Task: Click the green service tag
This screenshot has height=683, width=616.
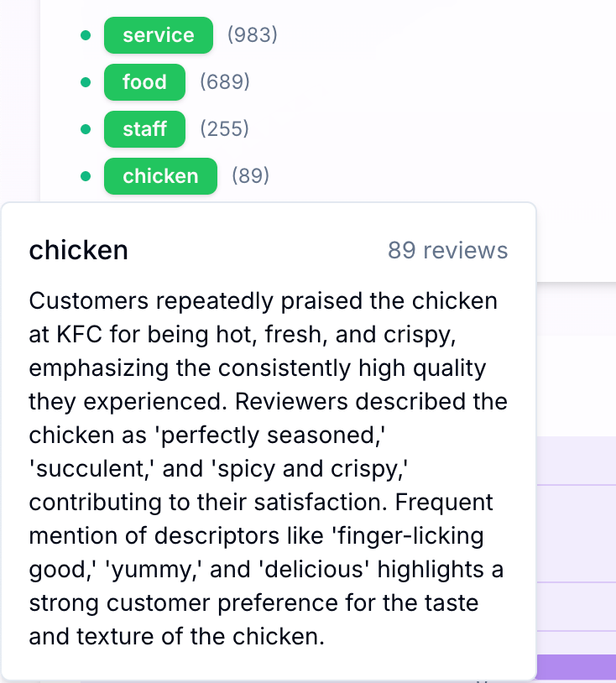Action: [158, 35]
